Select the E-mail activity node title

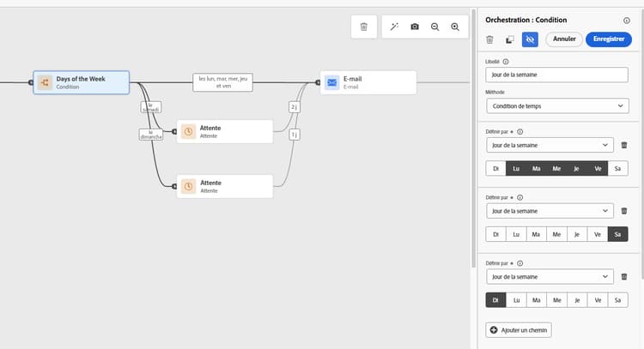tap(352, 79)
